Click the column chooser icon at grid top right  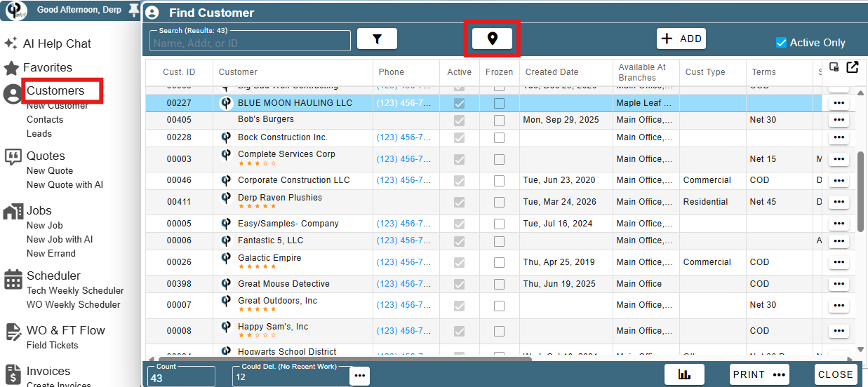[x=834, y=67]
